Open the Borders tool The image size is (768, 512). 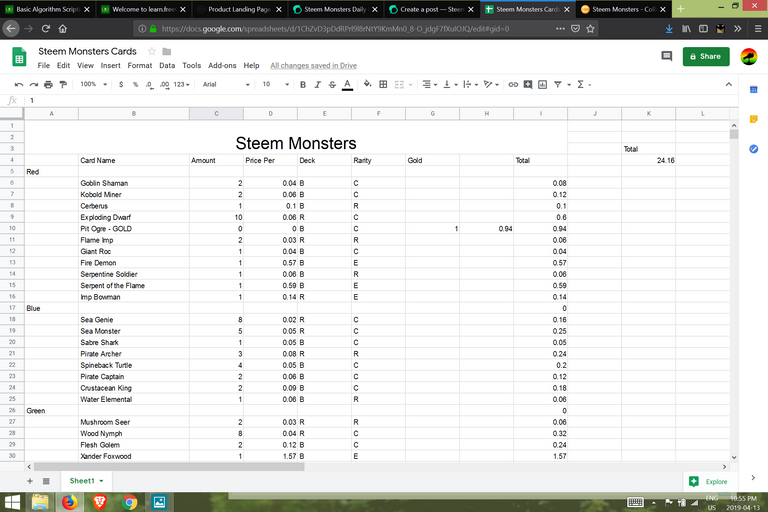383,85
